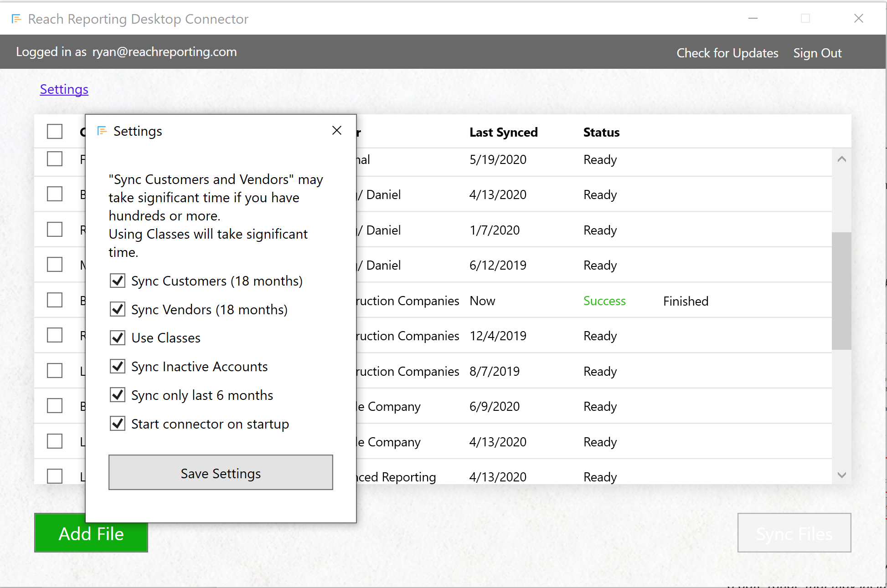Select the row synced 5/19/2020 checkbox
Image resolution: width=887 pixels, height=588 pixels.
pyautogui.click(x=55, y=159)
